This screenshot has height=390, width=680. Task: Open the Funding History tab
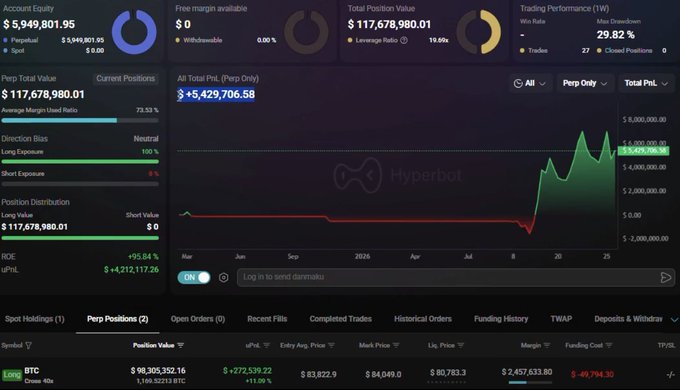pyautogui.click(x=501, y=319)
